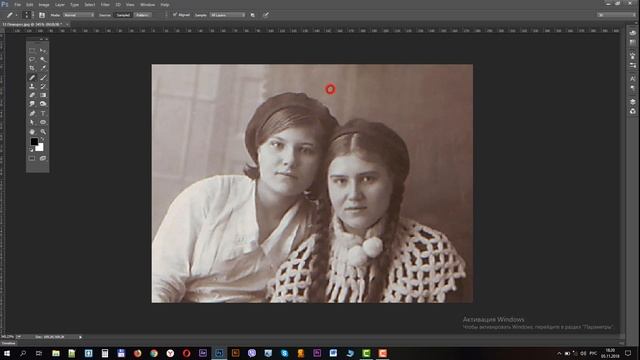Image resolution: width=640 pixels, height=360 pixels.
Task: Open the Edit menu
Action: click(30, 4)
